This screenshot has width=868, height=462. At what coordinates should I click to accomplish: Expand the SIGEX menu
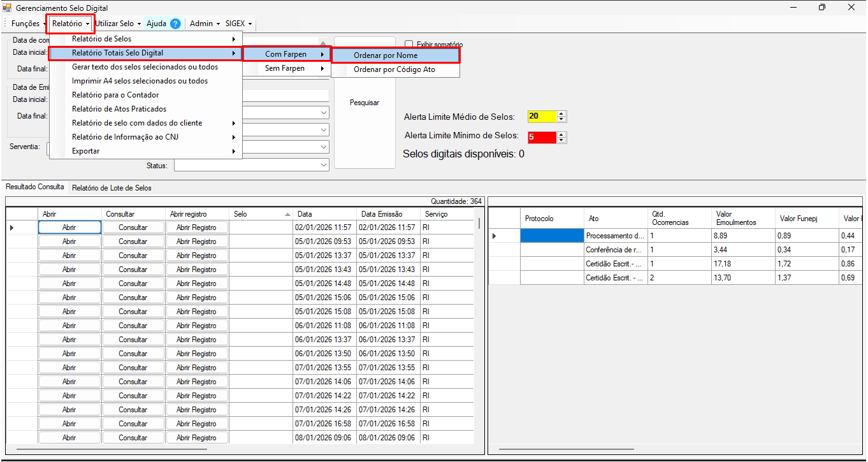[238, 24]
